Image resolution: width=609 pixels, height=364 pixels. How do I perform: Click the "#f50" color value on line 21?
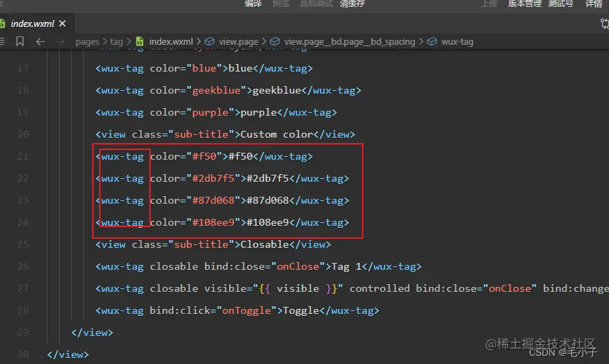[x=204, y=157]
